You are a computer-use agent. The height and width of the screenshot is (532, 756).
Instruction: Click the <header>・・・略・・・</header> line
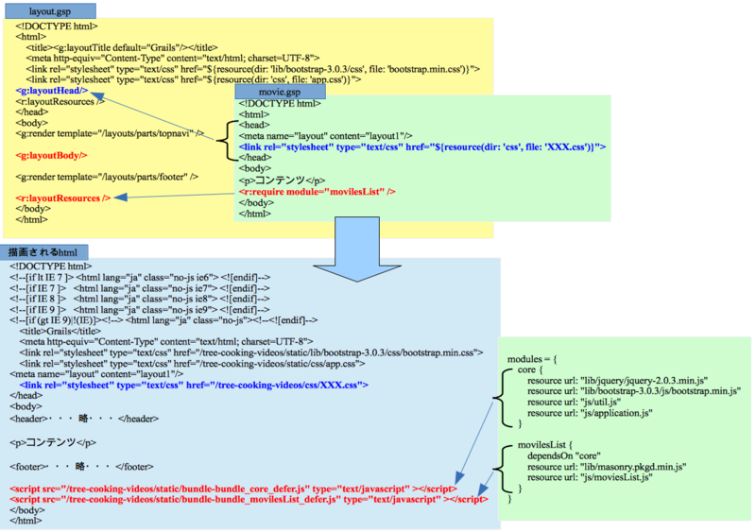[84, 419]
